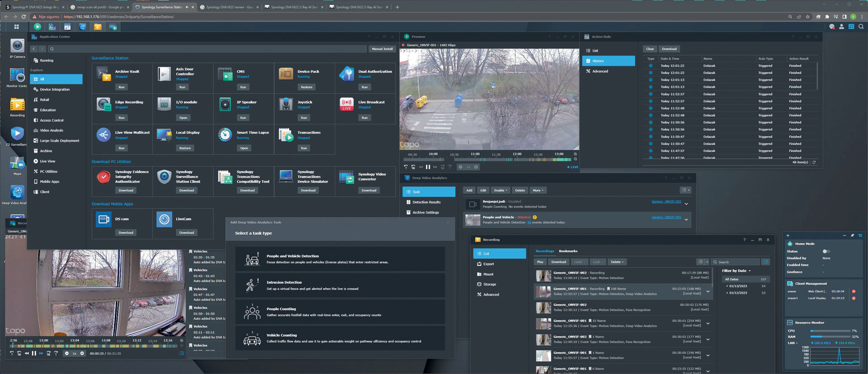This screenshot has width=868, height=374.
Task: Increase playback speed in recording player
Action: 82,353
